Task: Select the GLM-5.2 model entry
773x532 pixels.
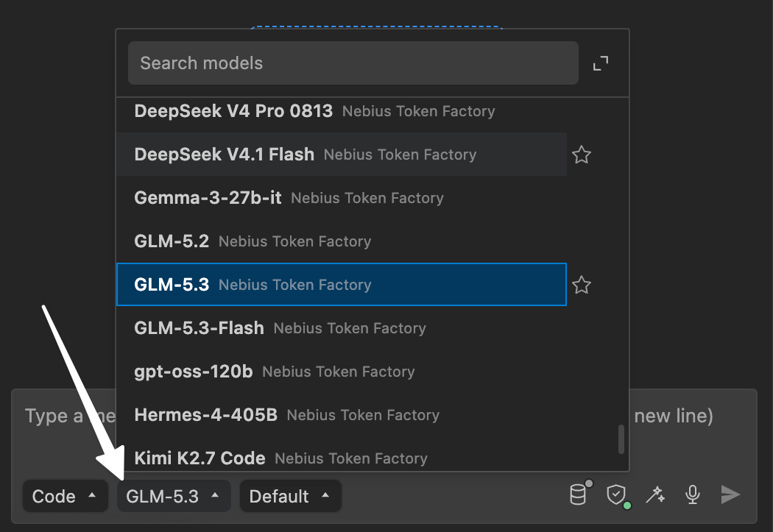Action: point(342,241)
